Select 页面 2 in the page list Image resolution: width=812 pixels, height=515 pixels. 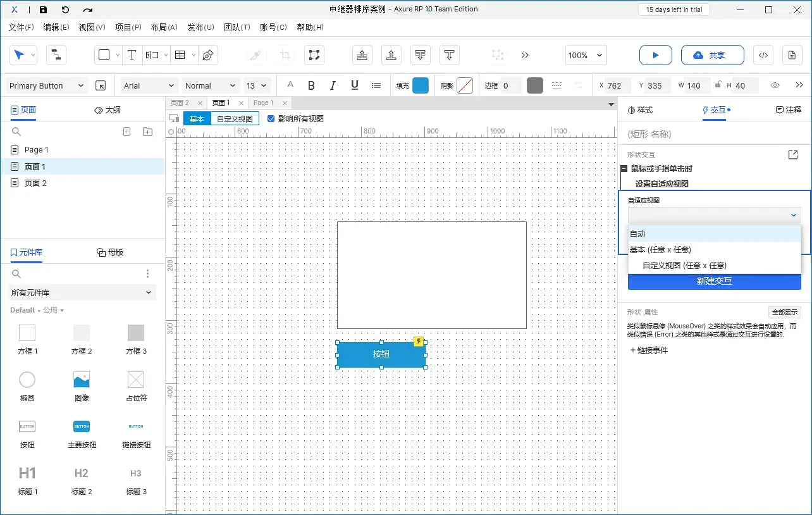click(x=35, y=183)
